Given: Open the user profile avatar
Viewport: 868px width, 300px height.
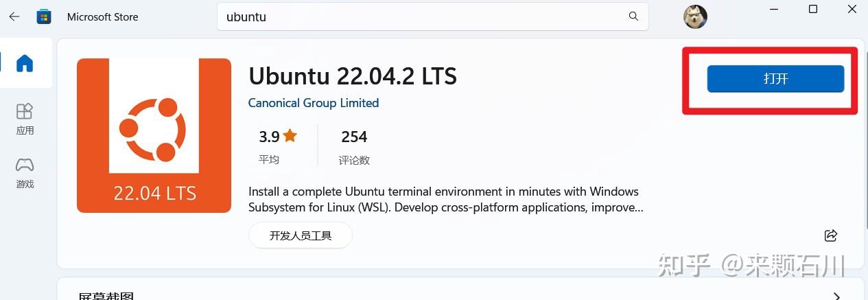Looking at the screenshot, I should click(x=695, y=16).
